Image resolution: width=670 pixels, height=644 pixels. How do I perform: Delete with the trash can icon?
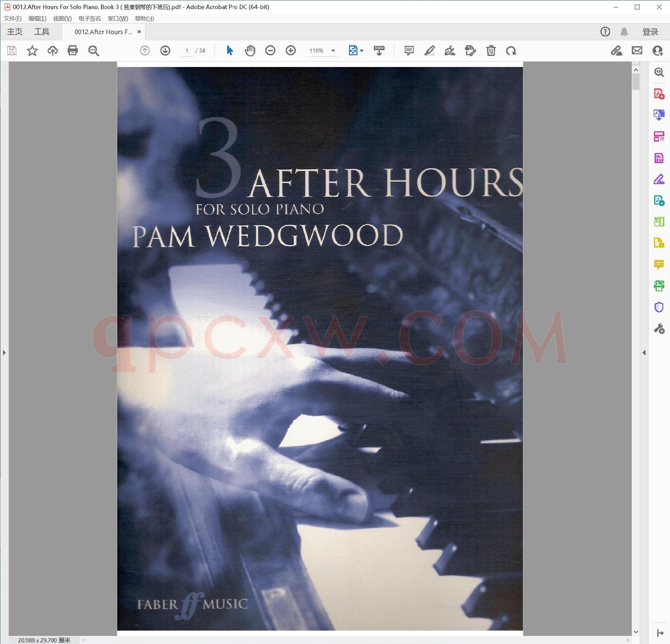point(490,51)
